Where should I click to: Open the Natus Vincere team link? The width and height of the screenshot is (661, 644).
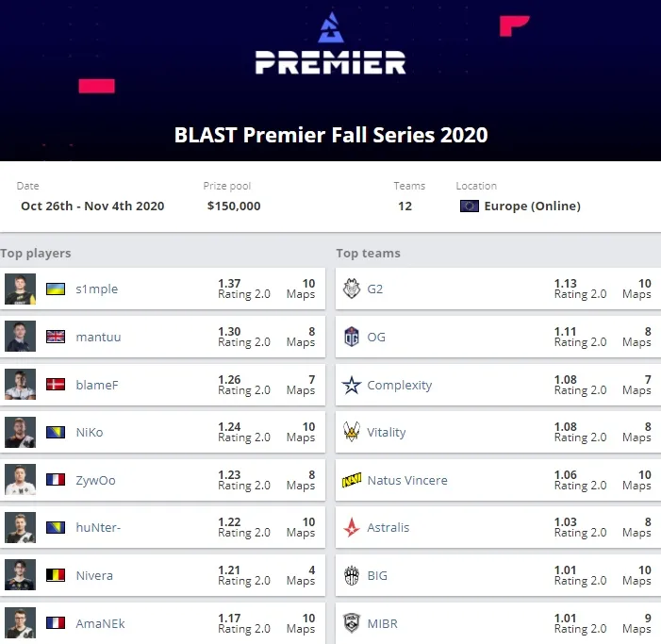[x=407, y=480]
